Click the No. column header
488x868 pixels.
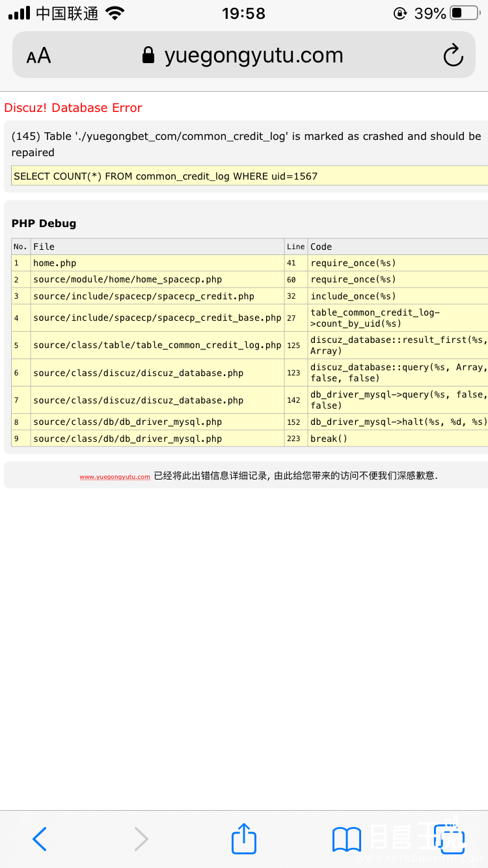pos(21,247)
